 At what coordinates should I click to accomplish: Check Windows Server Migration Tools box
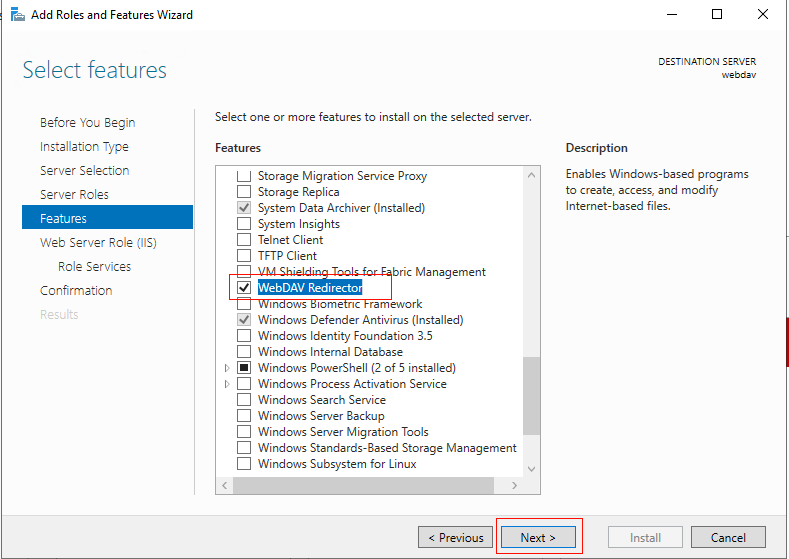pos(244,432)
